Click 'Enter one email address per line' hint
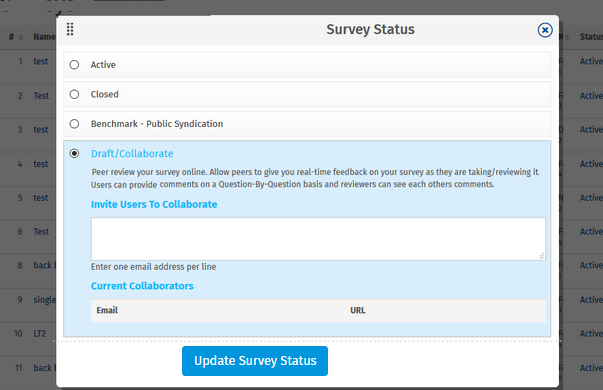Image resolution: width=603 pixels, height=390 pixels. [x=153, y=267]
